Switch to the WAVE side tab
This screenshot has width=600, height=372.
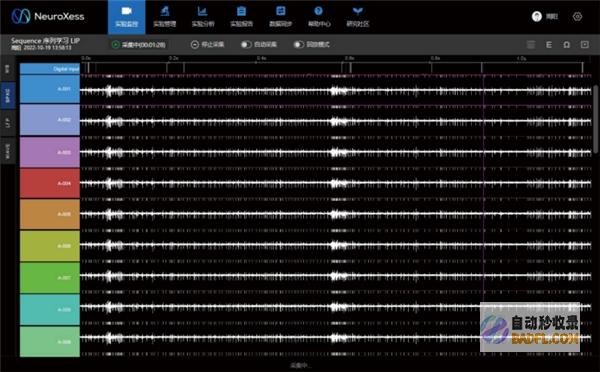8,151
